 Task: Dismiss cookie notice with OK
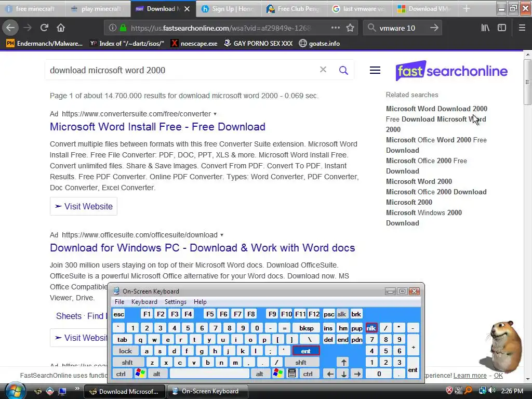pos(498,376)
